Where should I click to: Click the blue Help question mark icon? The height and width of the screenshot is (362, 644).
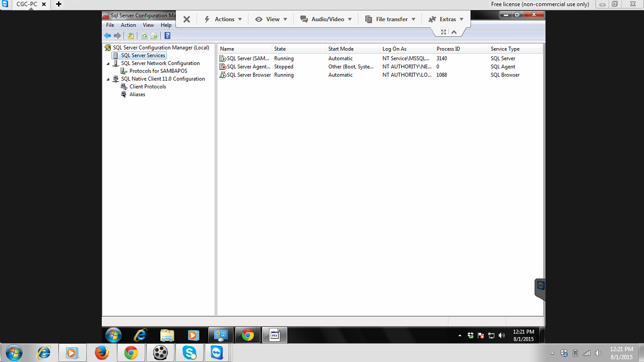167,36
